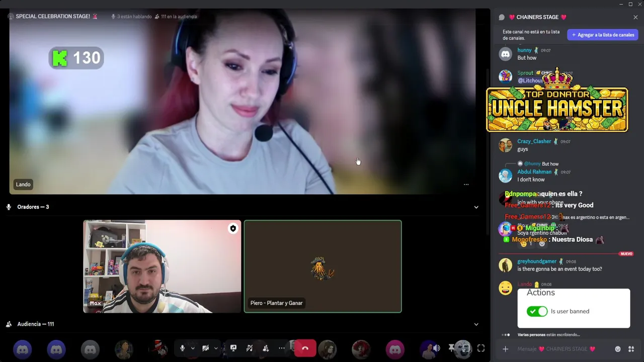Click the Lando name label on video
The width and height of the screenshot is (644, 362).
coord(23,185)
